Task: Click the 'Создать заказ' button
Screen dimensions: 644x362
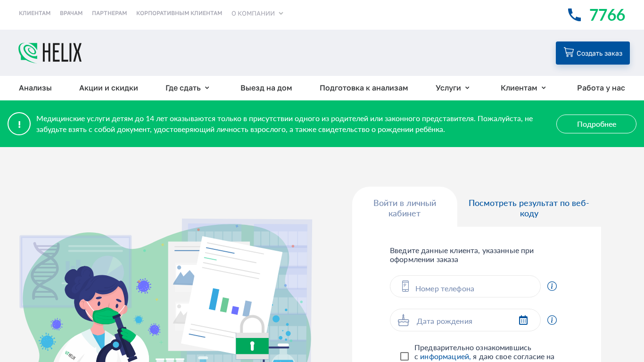Action: pos(593,53)
